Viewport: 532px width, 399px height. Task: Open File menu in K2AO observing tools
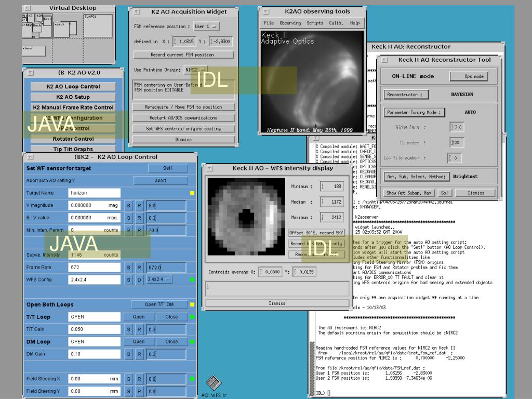269,23
